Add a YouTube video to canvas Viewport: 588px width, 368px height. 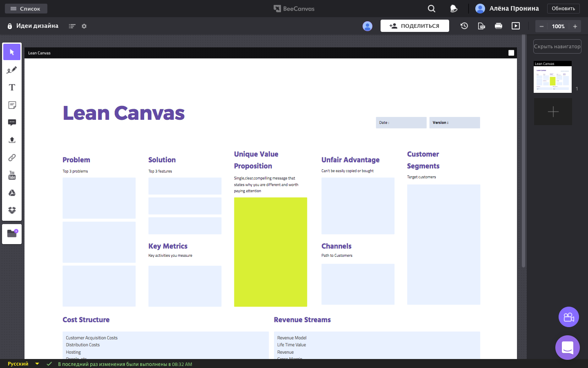pyautogui.click(x=12, y=175)
